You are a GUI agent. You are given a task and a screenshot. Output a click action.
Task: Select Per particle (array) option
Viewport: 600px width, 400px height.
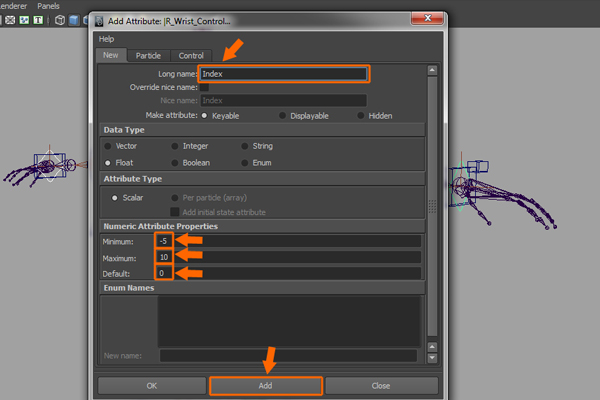tap(174, 198)
